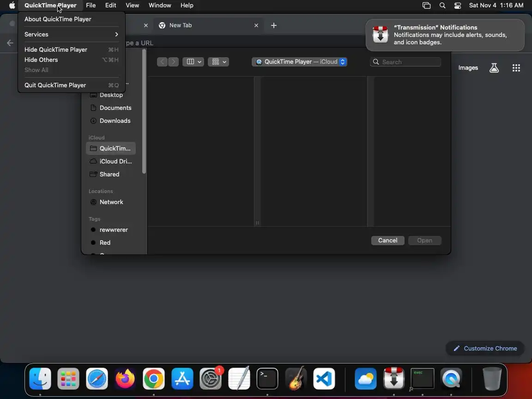Image resolution: width=532 pixels, height=399 pixels.
Task: Open the column view mode dropdown
Action: point(193,62)
